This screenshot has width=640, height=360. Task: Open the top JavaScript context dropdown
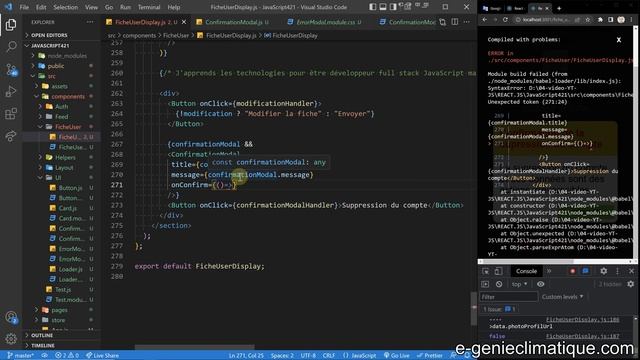pyautogui.click(x=519, y=284)
